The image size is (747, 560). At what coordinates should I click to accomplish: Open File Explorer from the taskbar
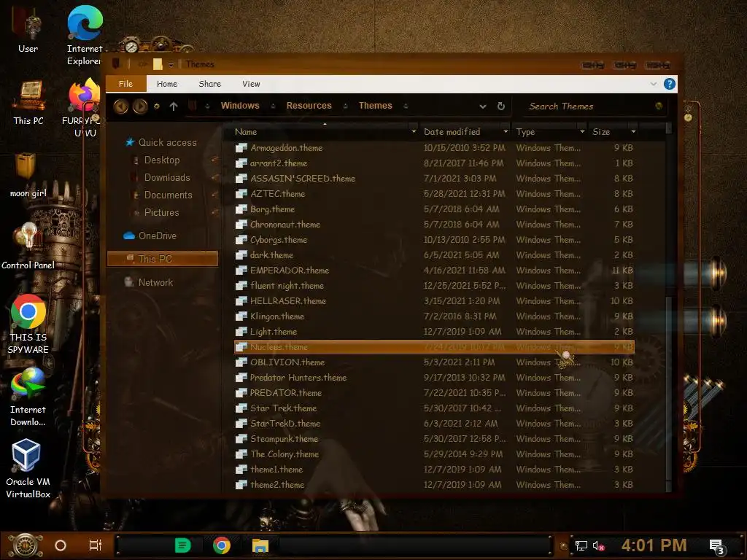(260, 545)
